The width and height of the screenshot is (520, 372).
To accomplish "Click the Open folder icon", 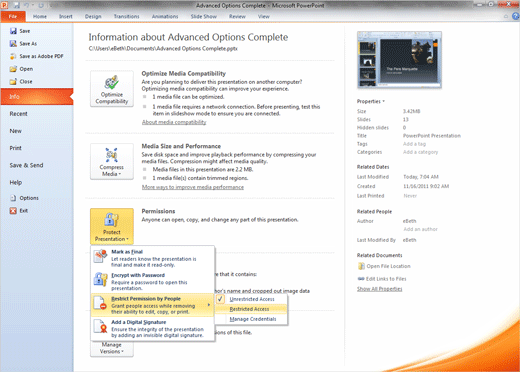I will (x=13, y=69).
